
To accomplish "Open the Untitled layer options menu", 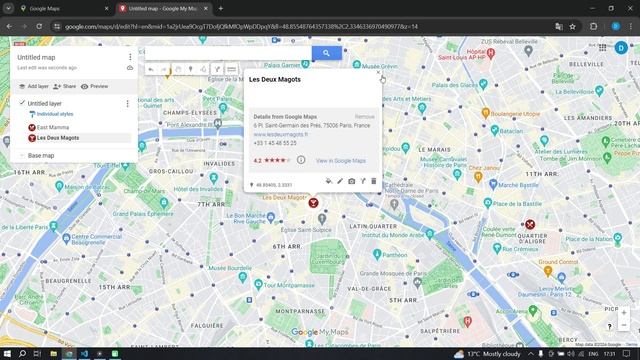I will [127, 104].
